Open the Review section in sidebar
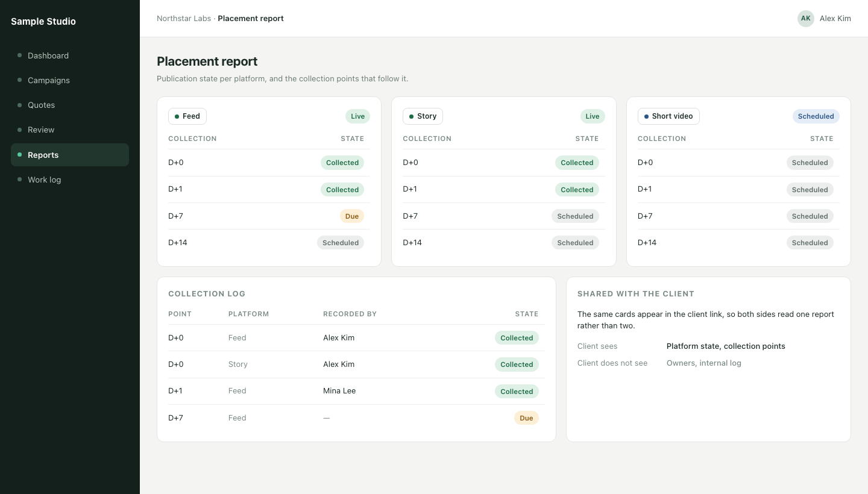 click(70, 130)
